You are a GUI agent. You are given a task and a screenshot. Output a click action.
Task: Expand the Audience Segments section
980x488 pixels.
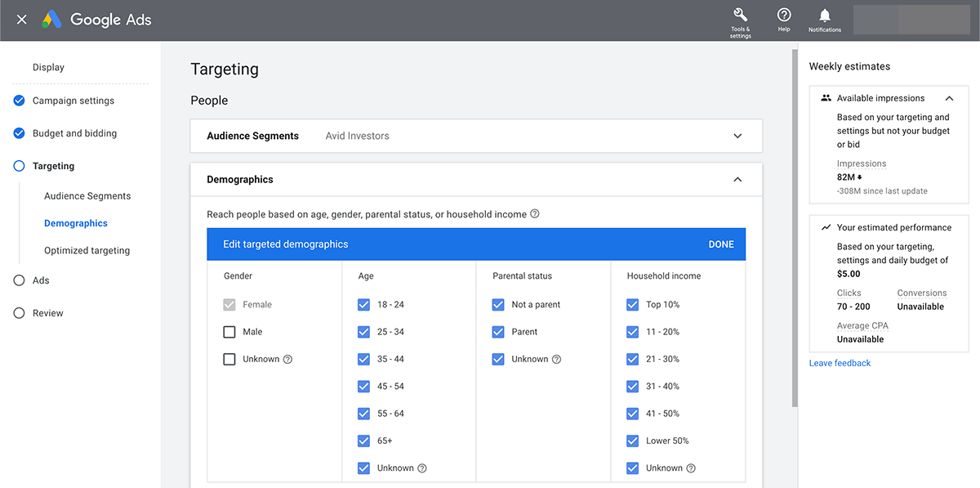pos(737,135)
